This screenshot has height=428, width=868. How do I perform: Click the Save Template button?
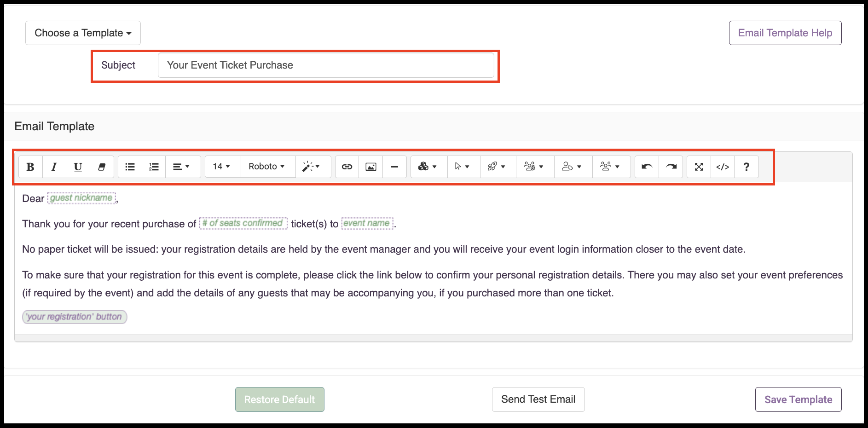point(799,399)
